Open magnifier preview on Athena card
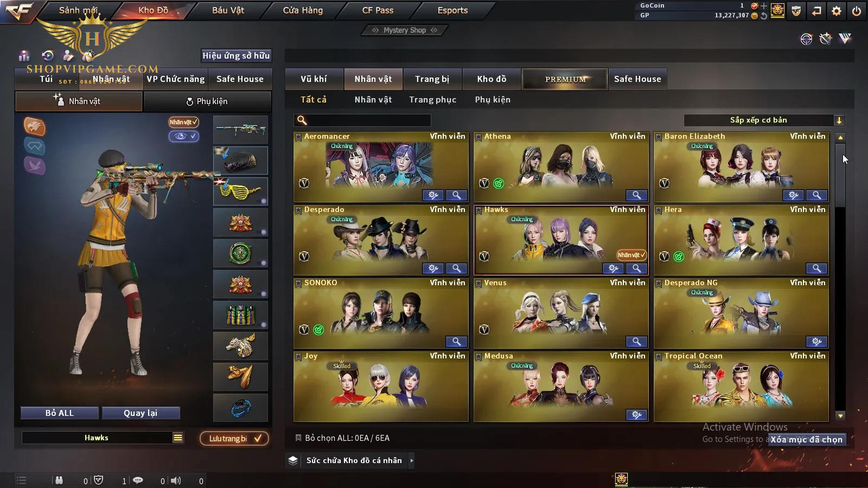The height and width of the screenshot is (488, 868). click(x=636, y=195)
